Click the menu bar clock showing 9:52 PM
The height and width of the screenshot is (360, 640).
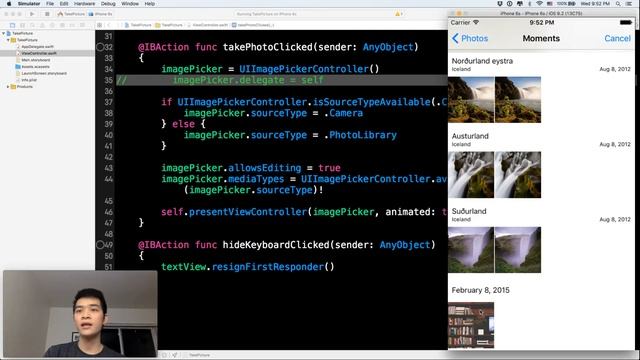tap(596, 4)
